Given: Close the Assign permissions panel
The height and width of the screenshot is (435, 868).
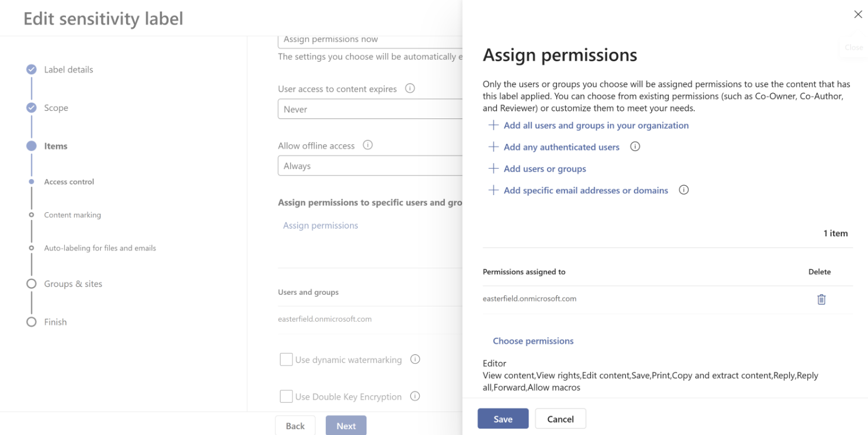Looking at the screenshot, I should [858, 15].
